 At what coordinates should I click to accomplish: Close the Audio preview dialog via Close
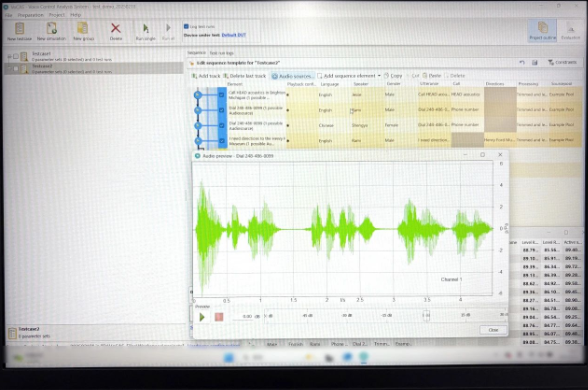coord(493,330)
